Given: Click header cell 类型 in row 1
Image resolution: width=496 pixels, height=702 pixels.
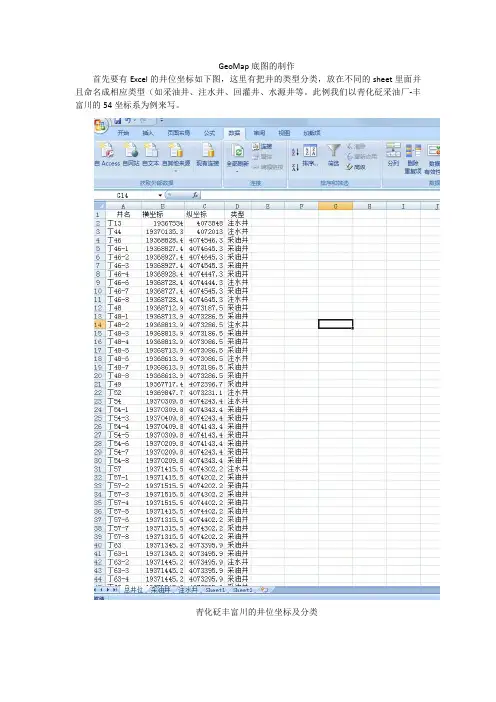Looking at the screenshot, I should (x=237, y=214).
